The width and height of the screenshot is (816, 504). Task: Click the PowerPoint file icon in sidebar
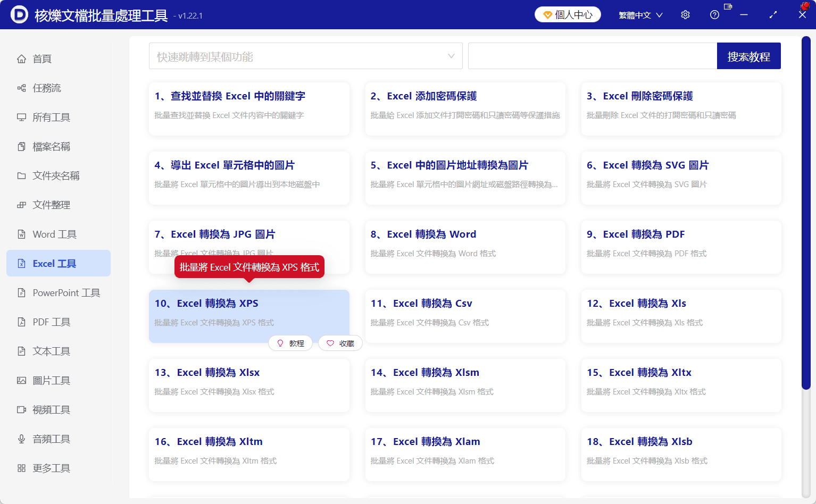[x=21, y=293]
